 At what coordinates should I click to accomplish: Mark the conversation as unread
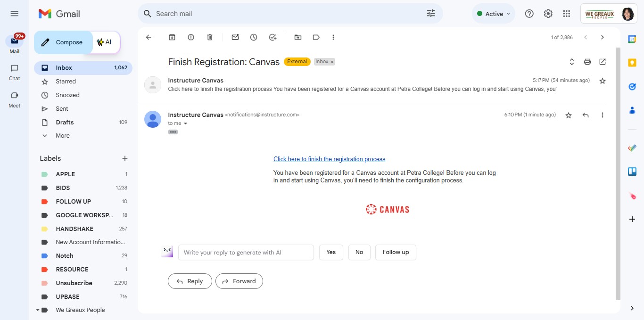coord(235,37)
